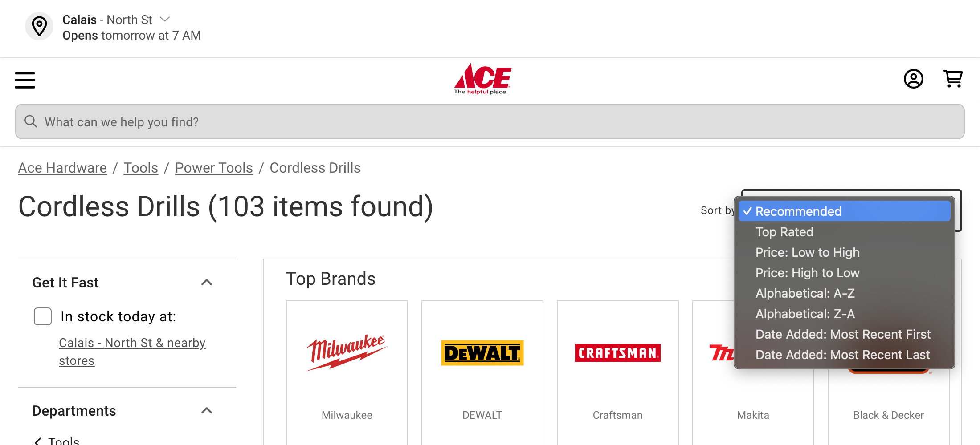
Task: Click the store location pin icon
Action: [39, 26]
